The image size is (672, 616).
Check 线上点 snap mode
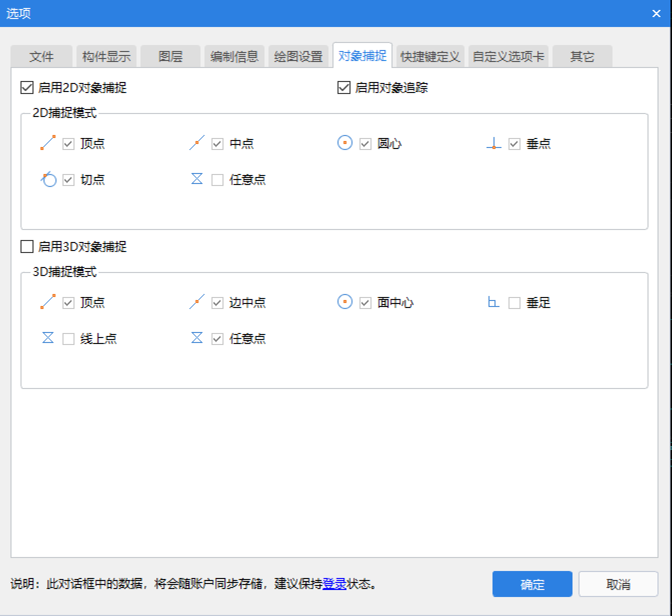coord(68,339)
